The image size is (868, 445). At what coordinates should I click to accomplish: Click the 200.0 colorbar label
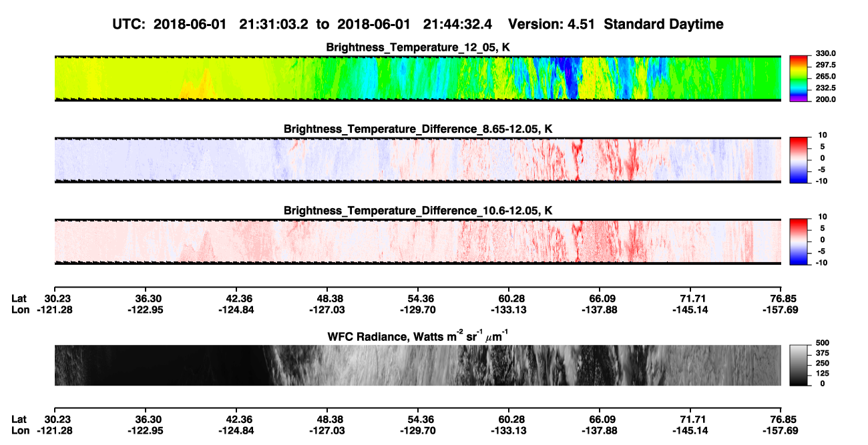(825, 99)
